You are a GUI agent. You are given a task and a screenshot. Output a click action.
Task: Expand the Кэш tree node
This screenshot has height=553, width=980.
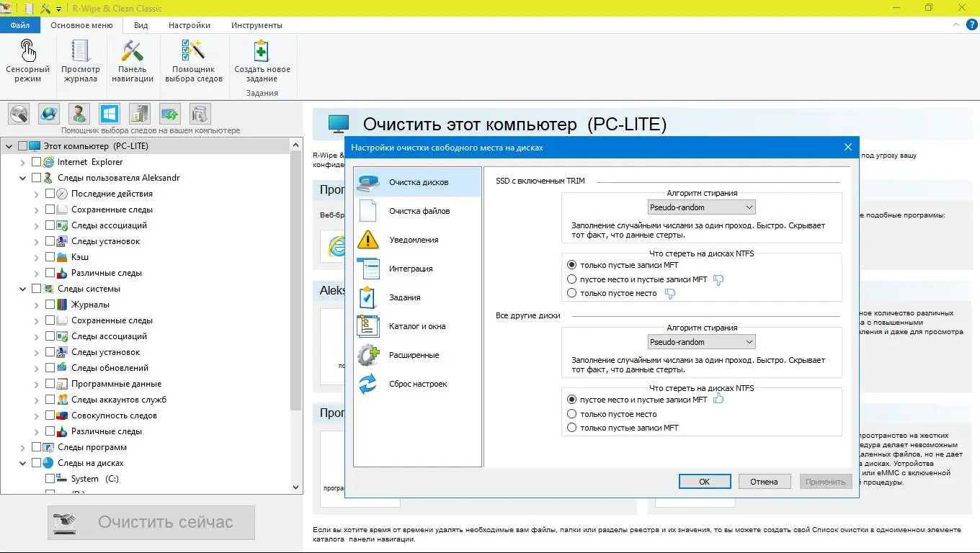coord(35,257)
